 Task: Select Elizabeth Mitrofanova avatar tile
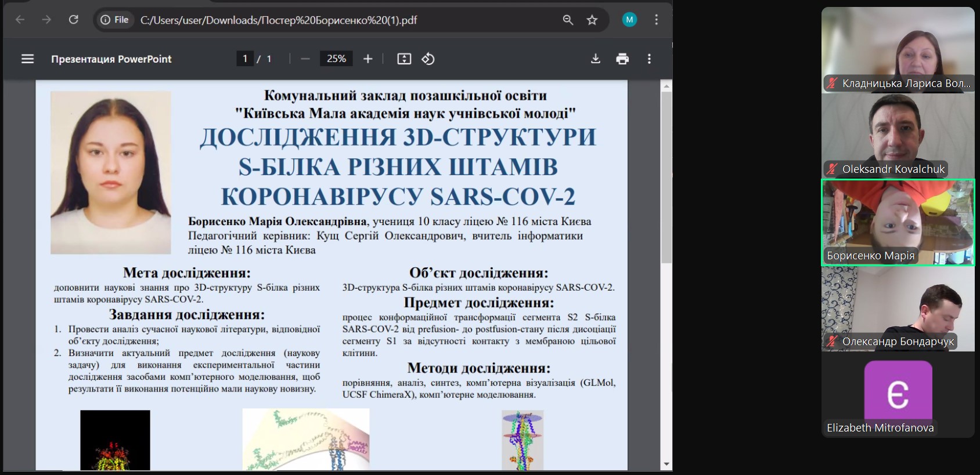coord(898,395)
